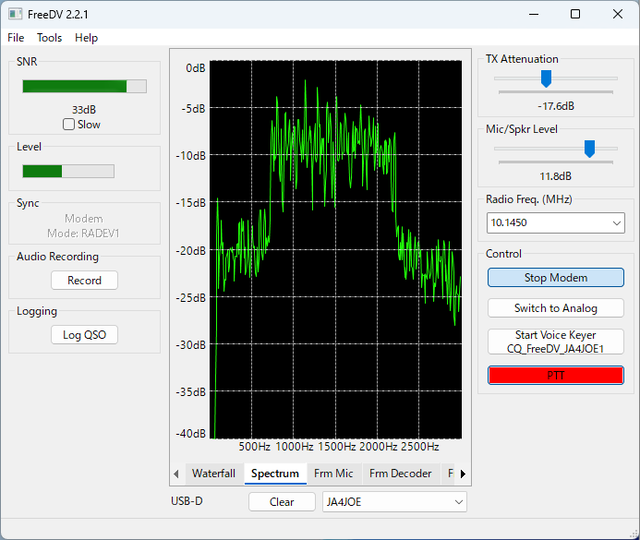This screenshot has width=640, height=540.
Task: Expand the Radio Freq. dropdown arrow
Action: pos(616,223)
